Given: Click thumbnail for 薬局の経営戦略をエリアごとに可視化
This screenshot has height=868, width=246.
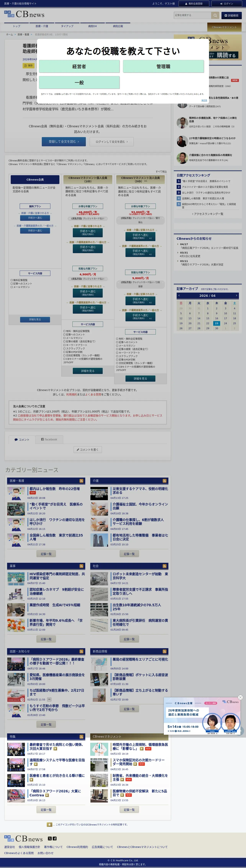Looking at the screenshot, I should [x=99, y=664].
